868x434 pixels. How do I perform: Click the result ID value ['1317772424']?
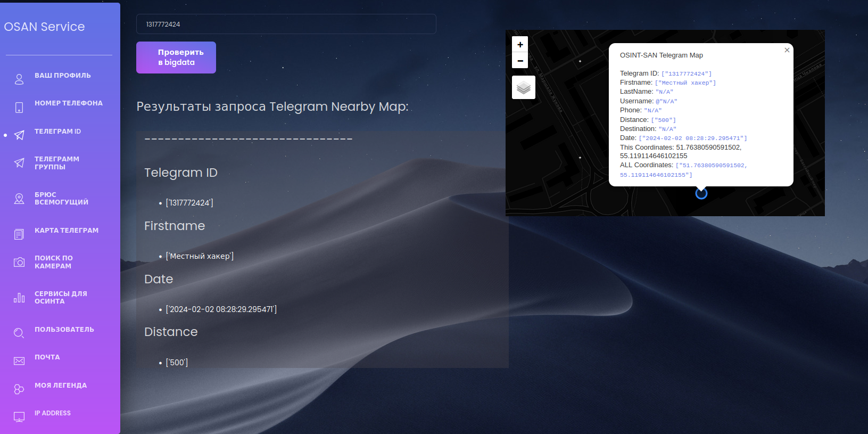189,203
